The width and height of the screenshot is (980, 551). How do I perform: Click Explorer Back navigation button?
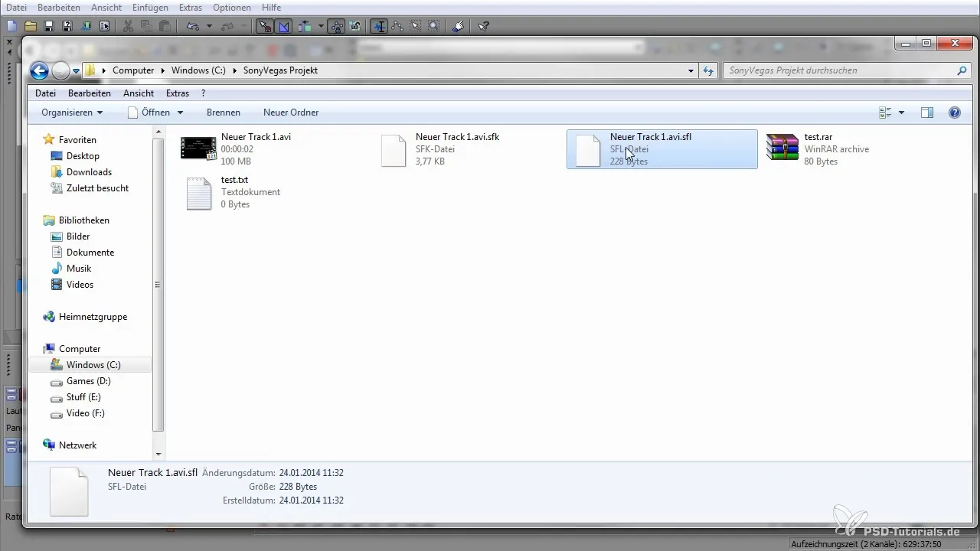39,70
